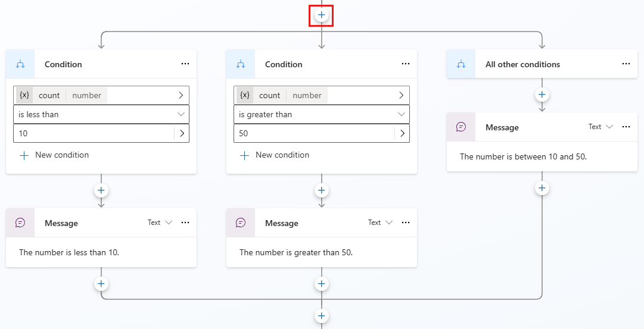Open more options for the greater-than Condition node
644x329 pixels.
(406, 64)
